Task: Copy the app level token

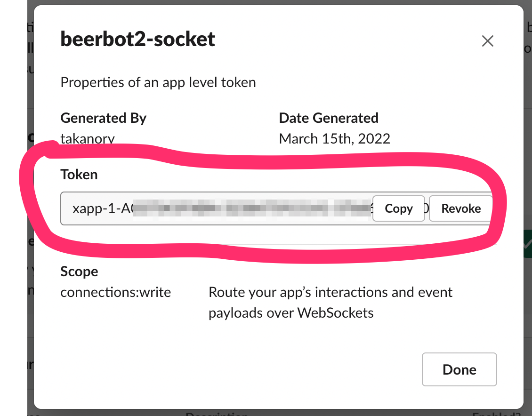Action: (x=398, y=208)
